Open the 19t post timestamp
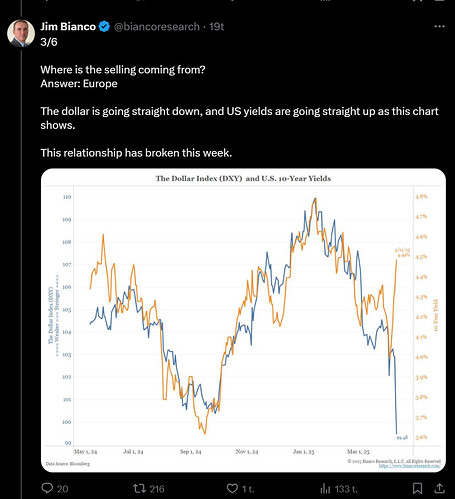 point(216,26)
